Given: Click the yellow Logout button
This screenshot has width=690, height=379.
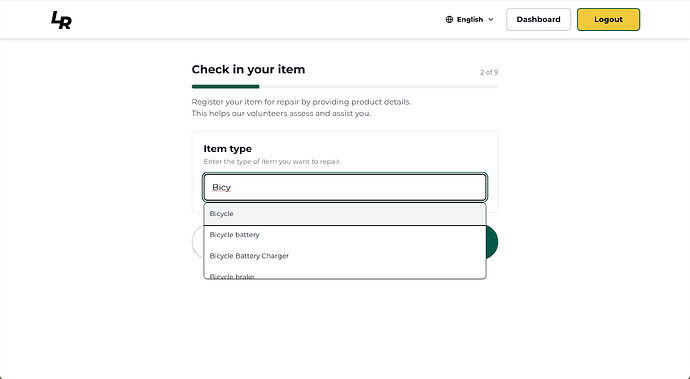Looking at the screenshot, I should point(608,19).
